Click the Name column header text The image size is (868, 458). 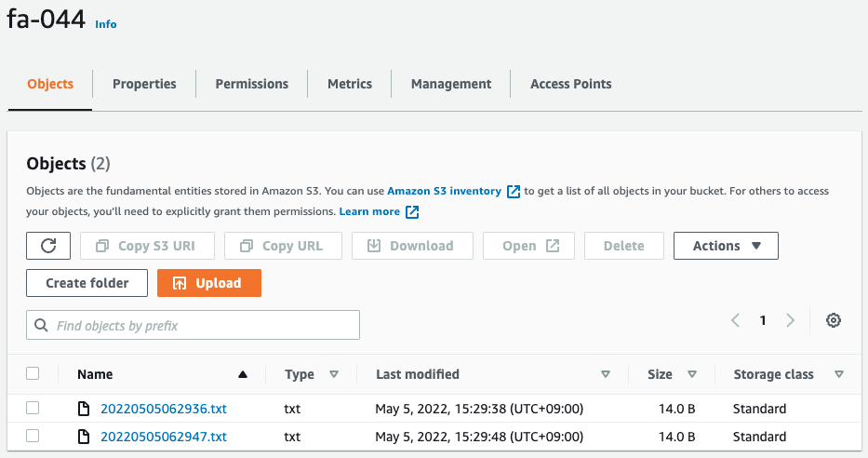click(95, 374)
